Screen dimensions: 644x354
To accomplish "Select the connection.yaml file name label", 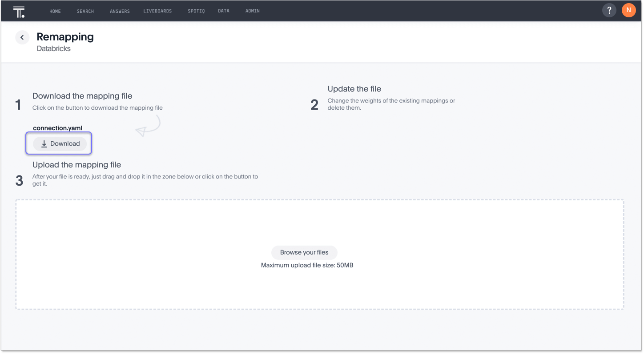I will (x=57, y=128).
